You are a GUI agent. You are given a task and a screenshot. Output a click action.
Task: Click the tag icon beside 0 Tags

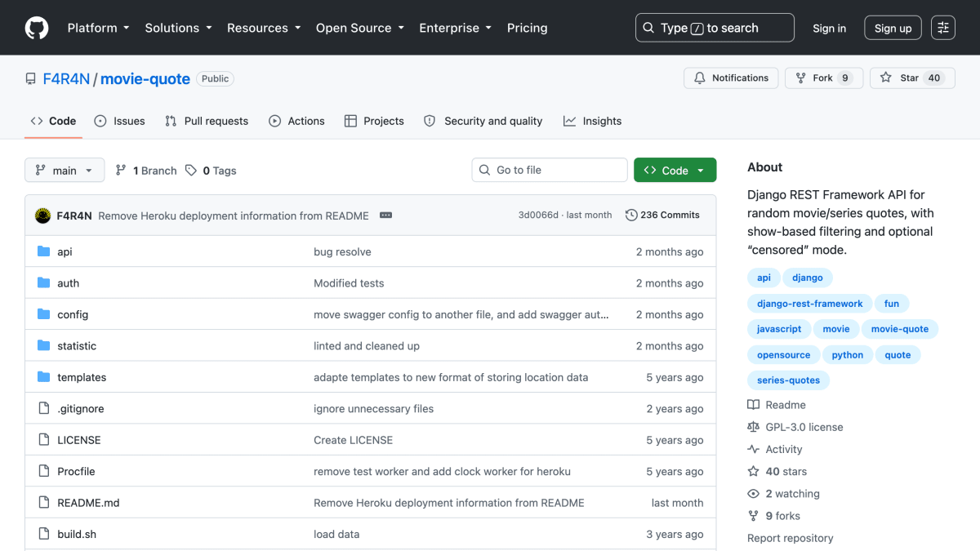pos(191,170)
